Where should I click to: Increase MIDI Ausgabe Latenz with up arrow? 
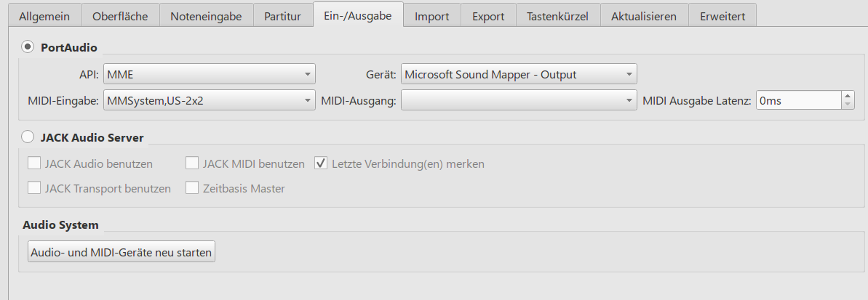847,96
